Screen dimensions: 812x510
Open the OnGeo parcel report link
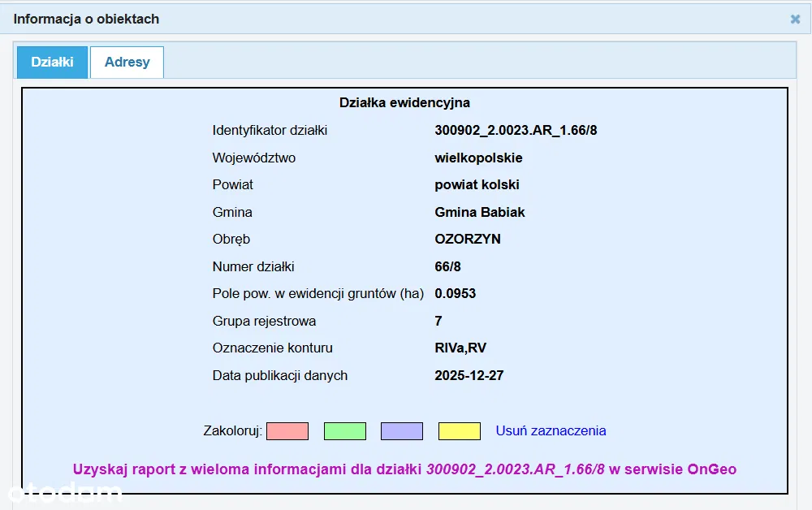tap(404, 469)
